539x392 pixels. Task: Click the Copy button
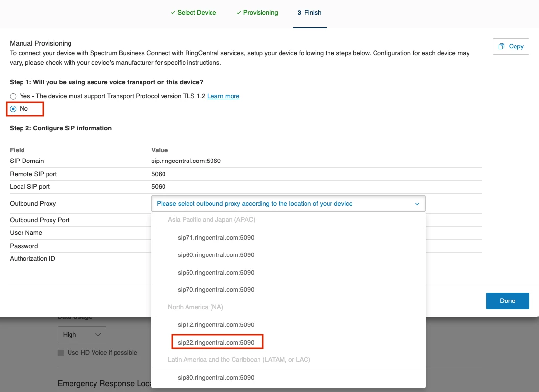click(x=511, y=46)
